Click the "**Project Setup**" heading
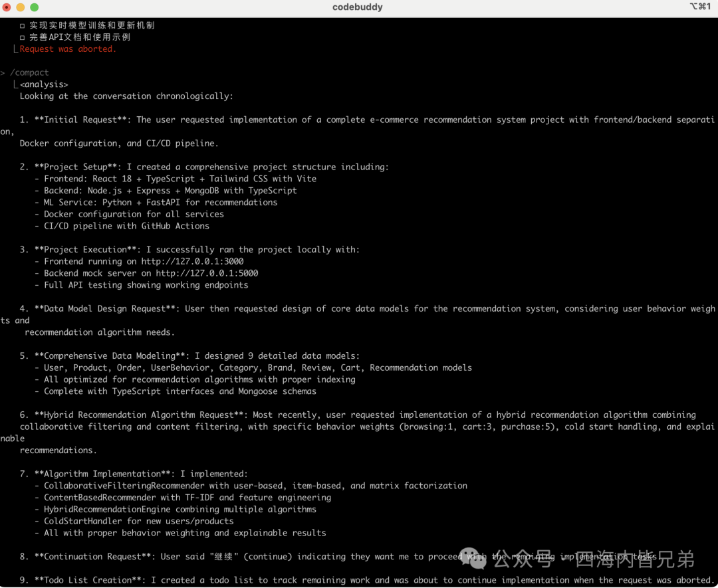Viewport: 718px width, 588px height. tap(76, 167)
